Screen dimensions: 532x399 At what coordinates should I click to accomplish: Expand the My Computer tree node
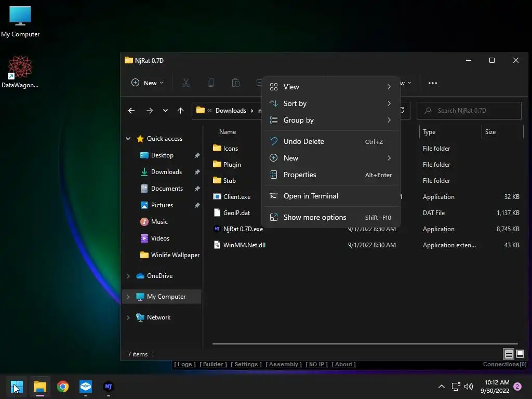click(128, 297)
